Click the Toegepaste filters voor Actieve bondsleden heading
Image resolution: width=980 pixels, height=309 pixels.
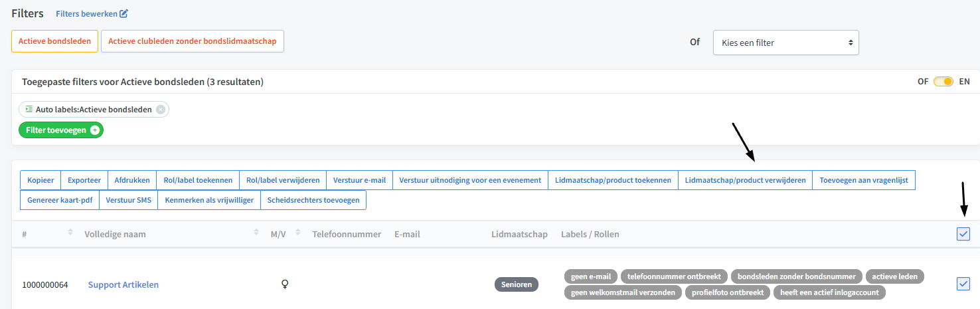[143, 82]
